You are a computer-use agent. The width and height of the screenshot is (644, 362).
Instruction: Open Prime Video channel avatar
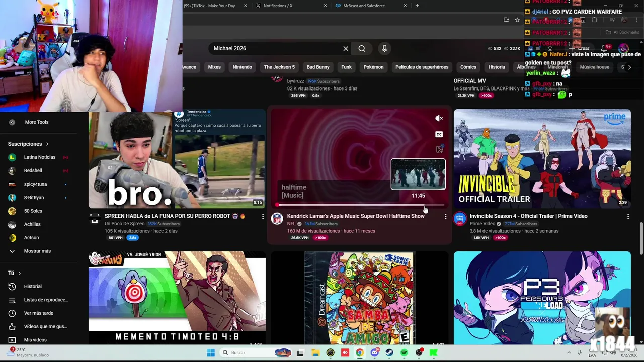[x=459, y=218]
